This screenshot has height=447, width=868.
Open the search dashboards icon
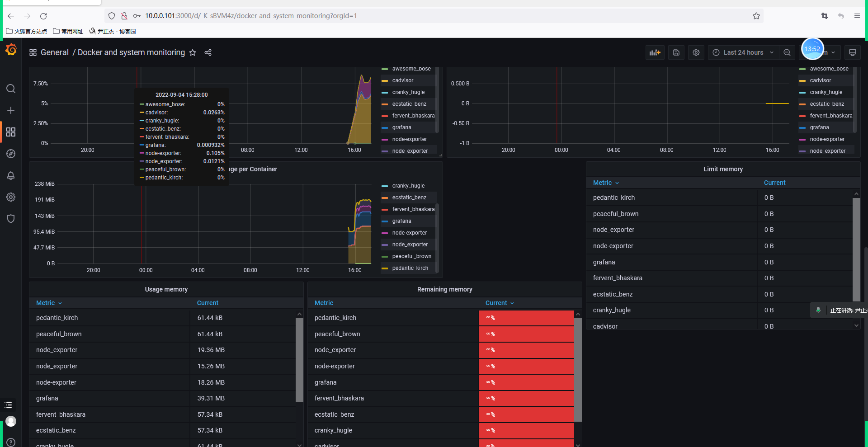[11, 89]
